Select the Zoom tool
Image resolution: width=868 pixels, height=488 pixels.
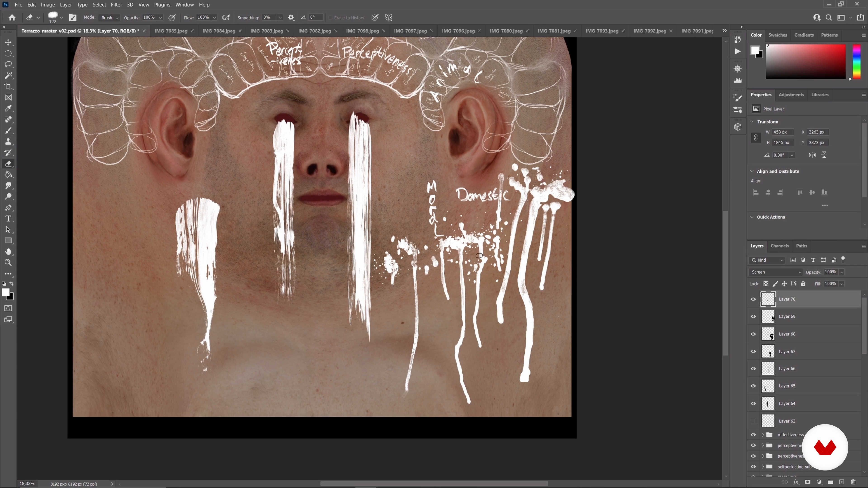click(8, 263)
